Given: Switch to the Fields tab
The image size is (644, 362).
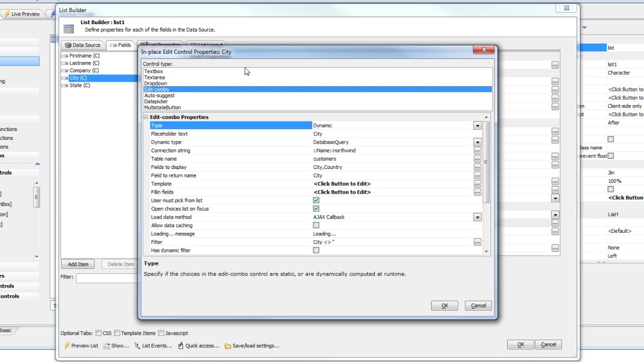Looking at the screenshot, I should (120, 45).
